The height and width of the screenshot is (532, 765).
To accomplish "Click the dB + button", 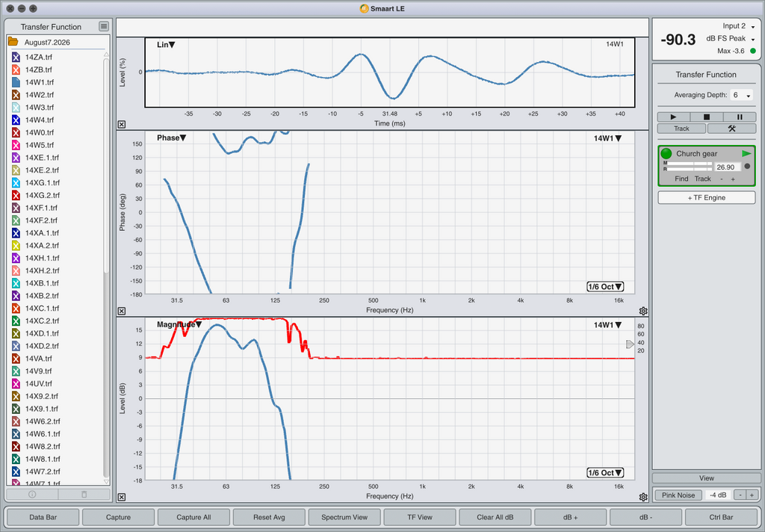I will click(570, 517).
